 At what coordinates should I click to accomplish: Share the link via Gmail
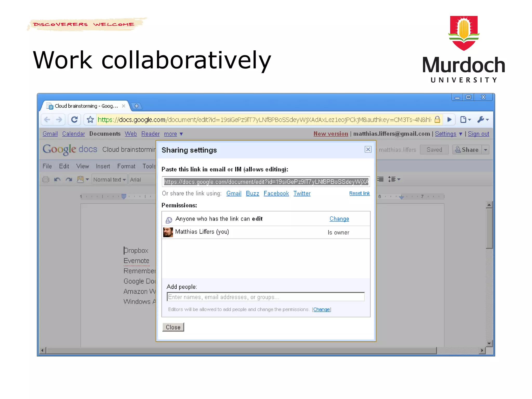click(234, 193)
